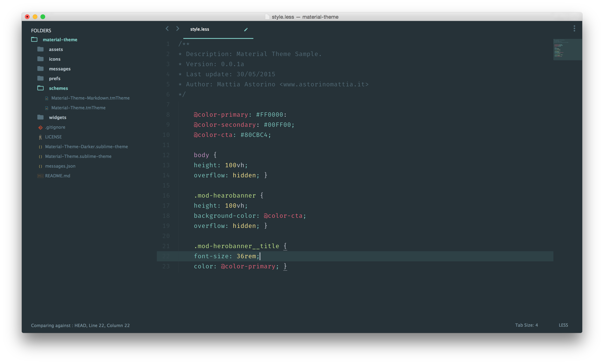Click the pencil icon on the style.less tab
This screenshot has width=604, height=364.
(x=246, y=29)
